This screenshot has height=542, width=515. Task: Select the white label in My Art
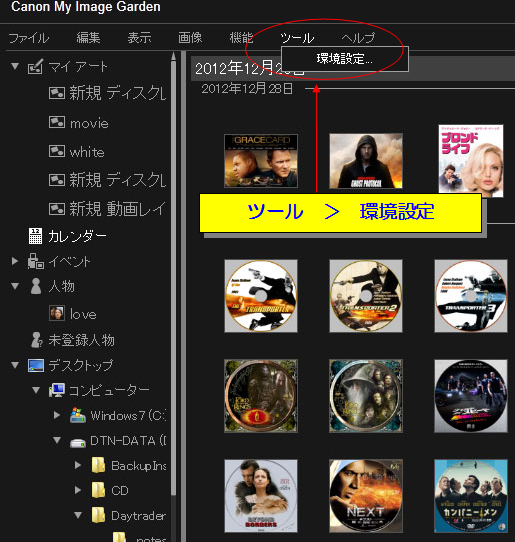(x=87, y=152)
